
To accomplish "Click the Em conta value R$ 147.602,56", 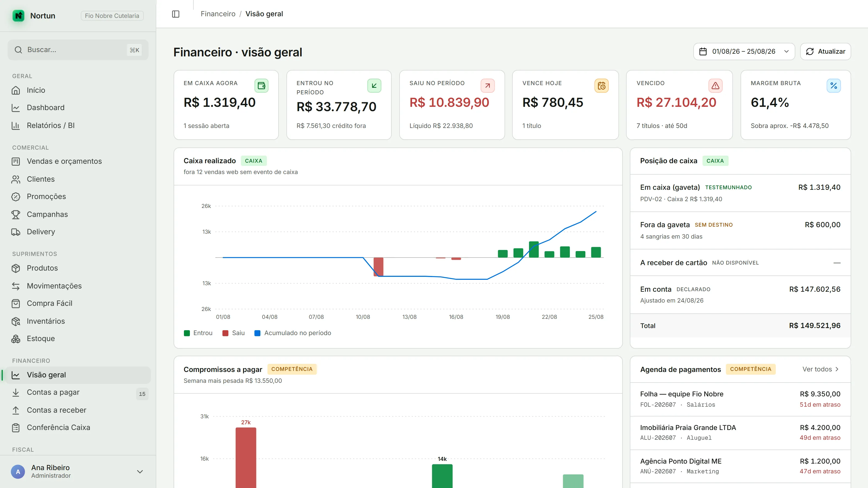I will click(x=815, y=289).
